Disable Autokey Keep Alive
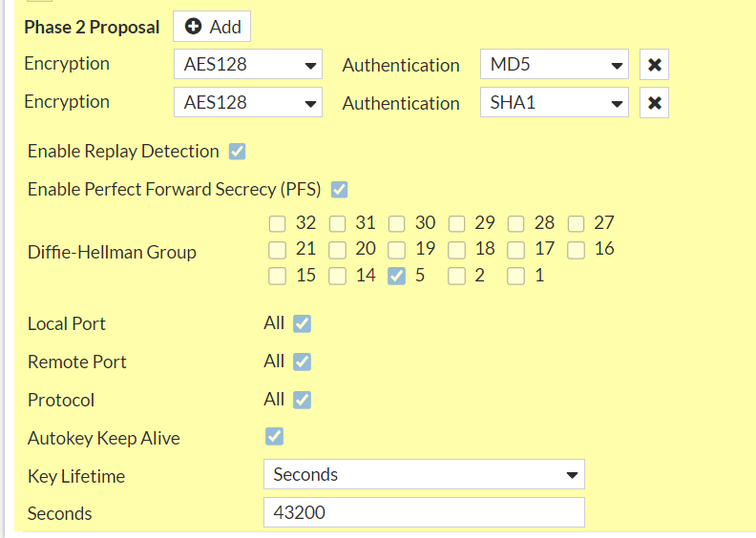The width and height of the screenshot is (756, 538). [x=274, y=437]
